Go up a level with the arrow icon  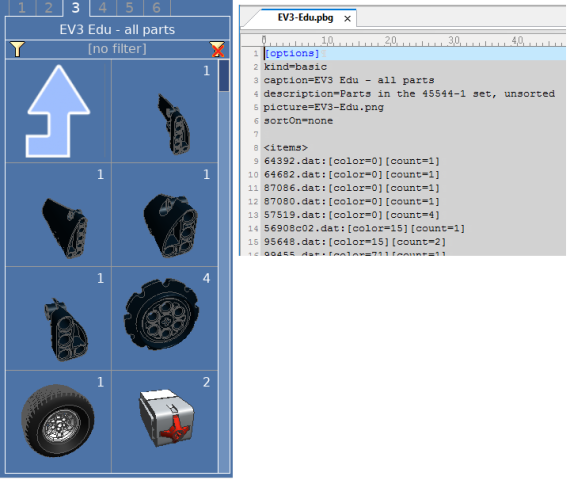[x=58, y=111]
